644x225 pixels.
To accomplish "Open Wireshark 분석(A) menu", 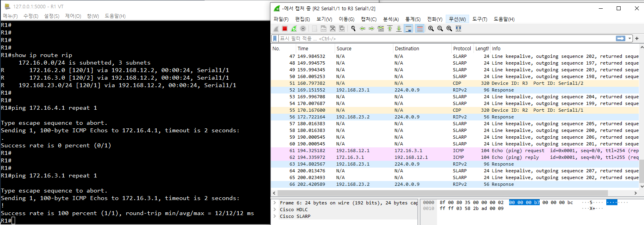I will 391,19.
